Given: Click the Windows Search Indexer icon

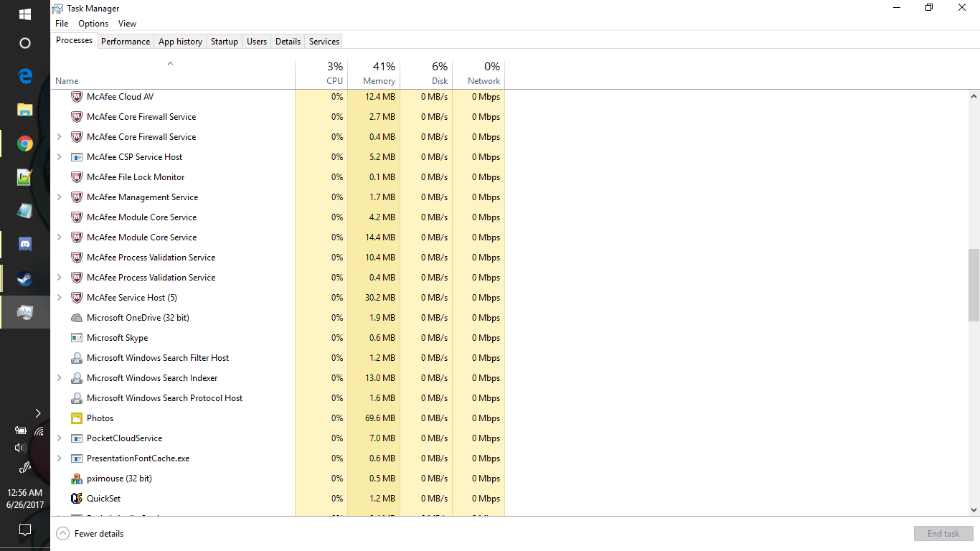Looking at the screenshot, I should [77, 378].
